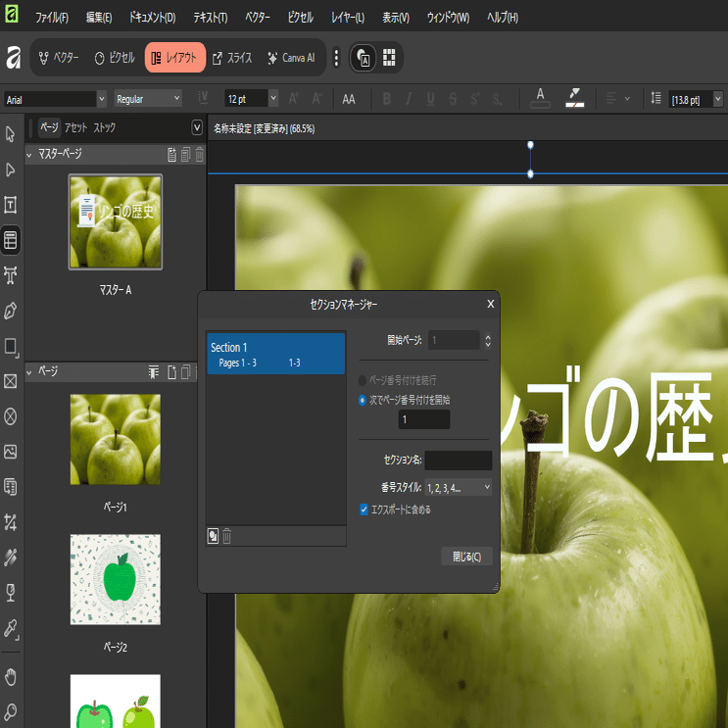Image resolution: width=728 pixels, height=728 pixels.
Task: Add a new section in Section Manager
Action: [213, 536]
